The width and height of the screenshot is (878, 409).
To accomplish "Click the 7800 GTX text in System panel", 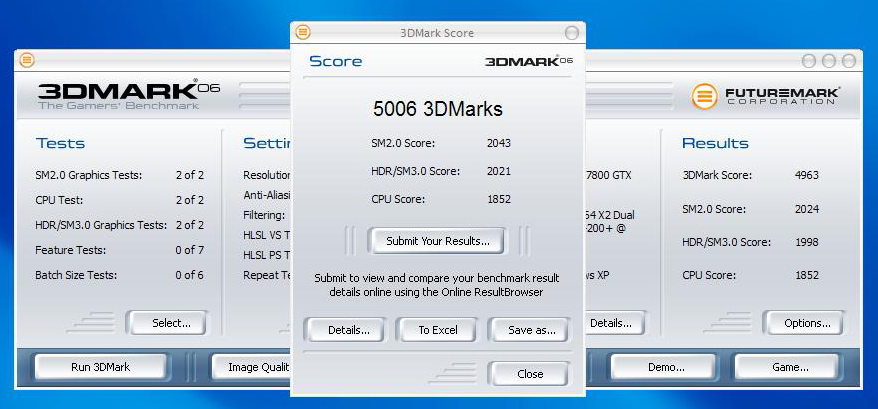I will 609,175.
